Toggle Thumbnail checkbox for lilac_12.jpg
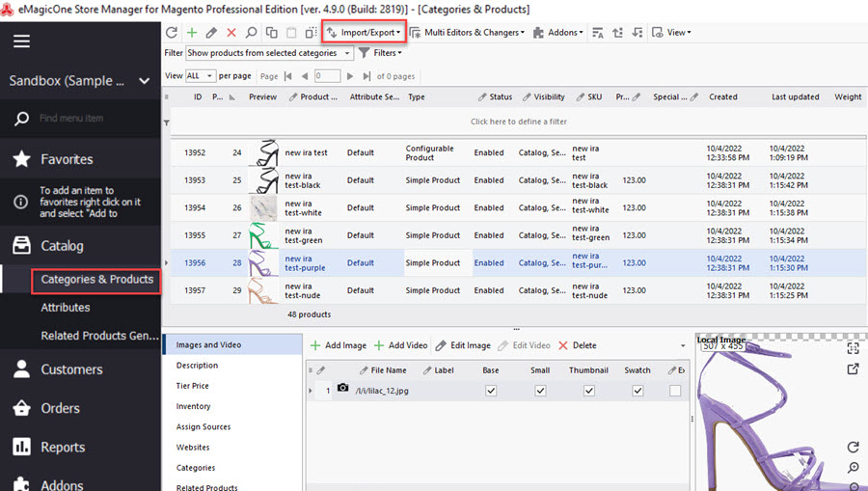868x491 pixels. (x=589, y=391)
